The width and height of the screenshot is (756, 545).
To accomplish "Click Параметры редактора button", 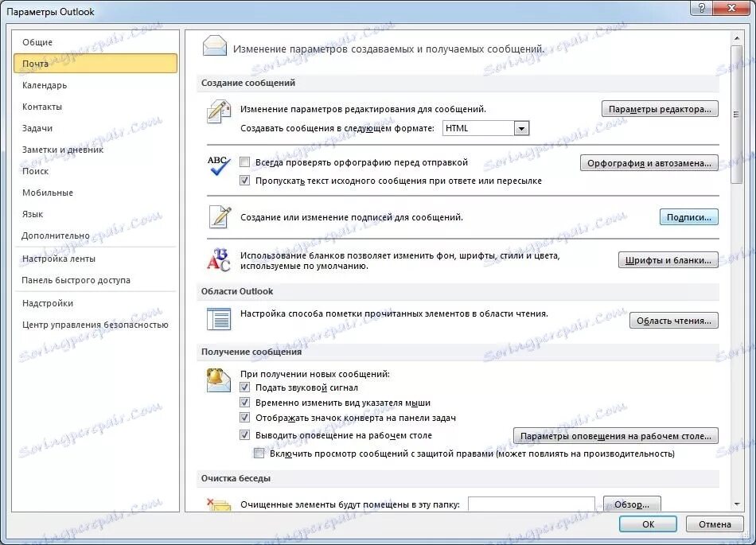I will click(x=660, y=109).
